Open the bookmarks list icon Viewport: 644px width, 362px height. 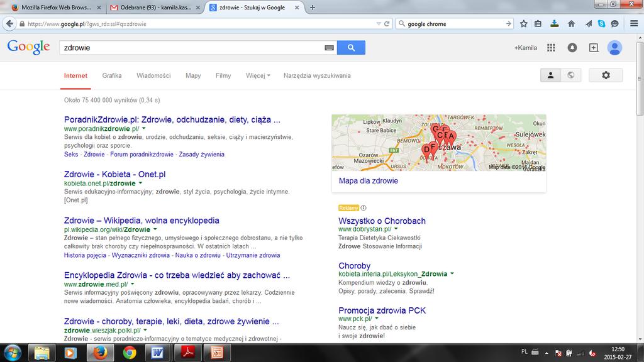click(538, 24)
